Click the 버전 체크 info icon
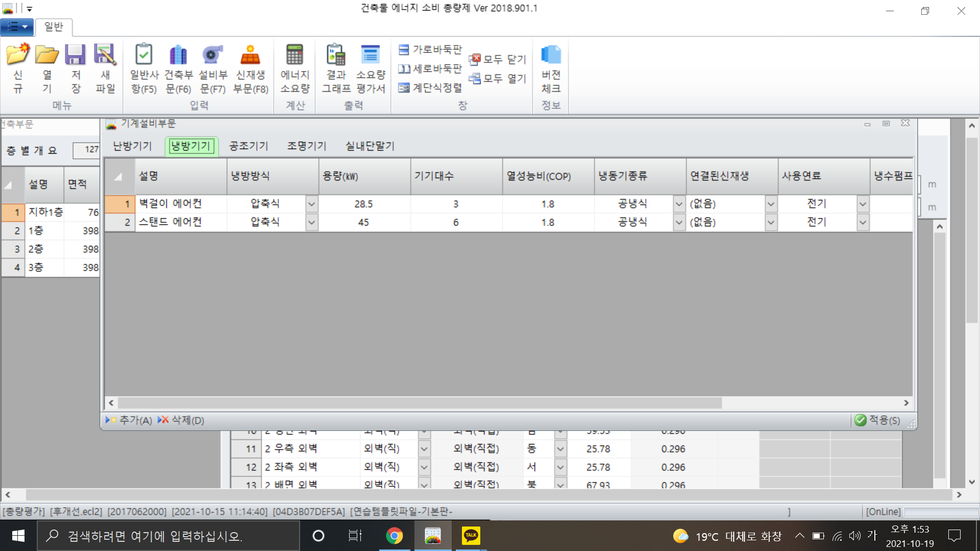Screen dimensions: 980x551 point(551,55)
